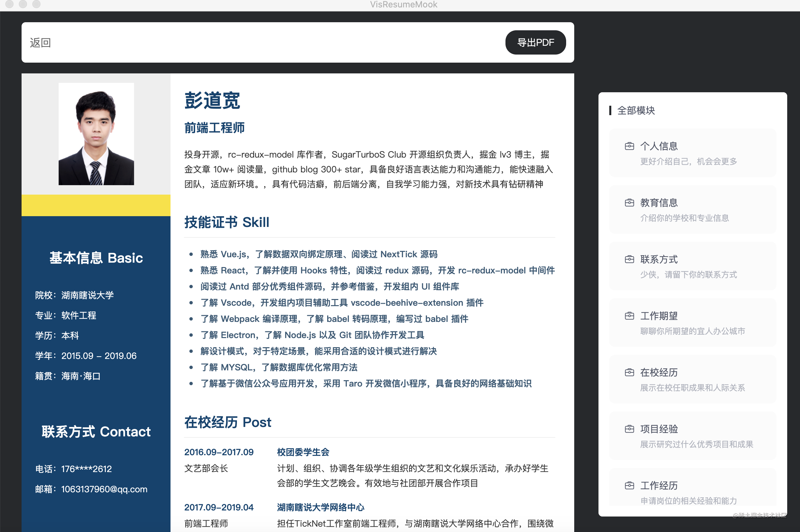
Task: Click the email 1063137960@qq.com
Action: pos(104,489)
